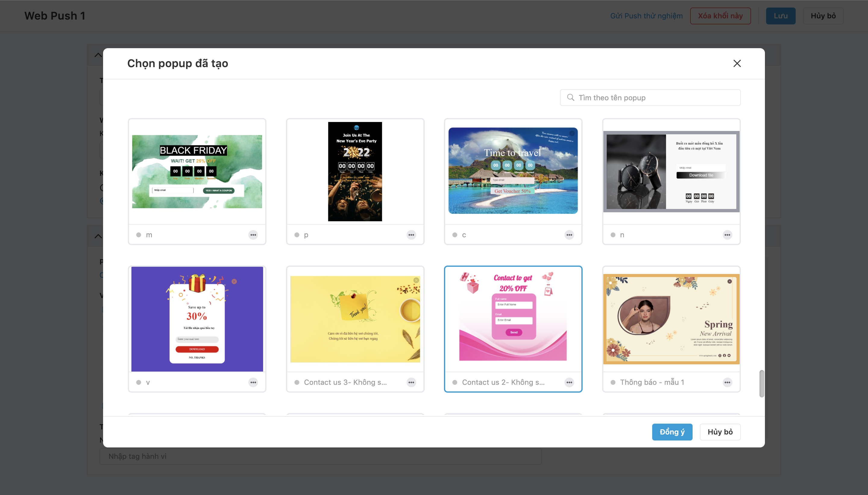Screen dimensions: 868x495
Task: Open more options for popup 'm'
Action: click(253, 235)
